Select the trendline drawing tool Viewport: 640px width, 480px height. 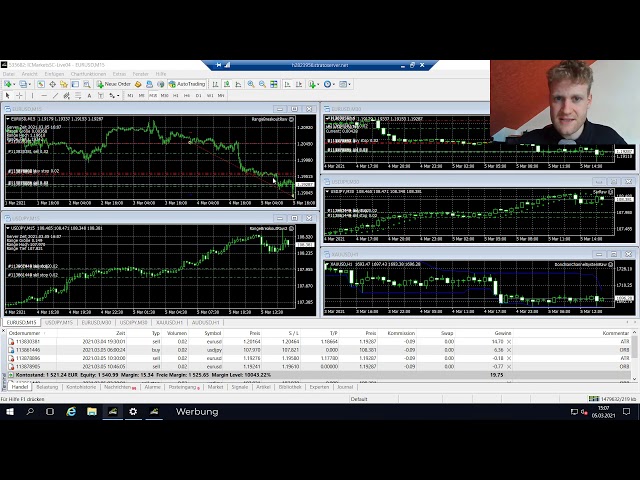[57, 95]
